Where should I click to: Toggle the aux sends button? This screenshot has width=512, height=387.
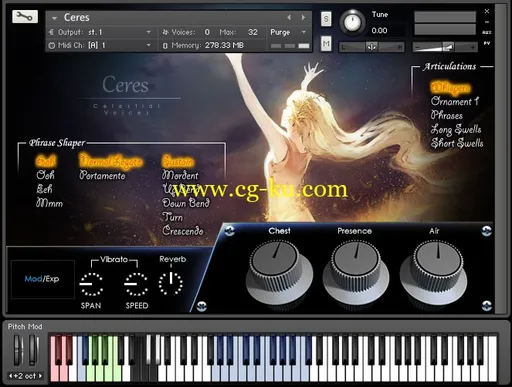[x=487, y=32]
